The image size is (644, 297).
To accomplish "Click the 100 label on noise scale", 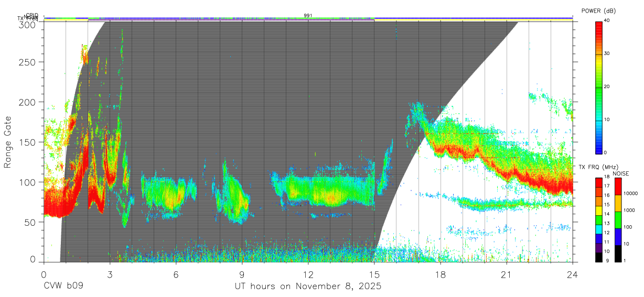I will click(629, 227).
